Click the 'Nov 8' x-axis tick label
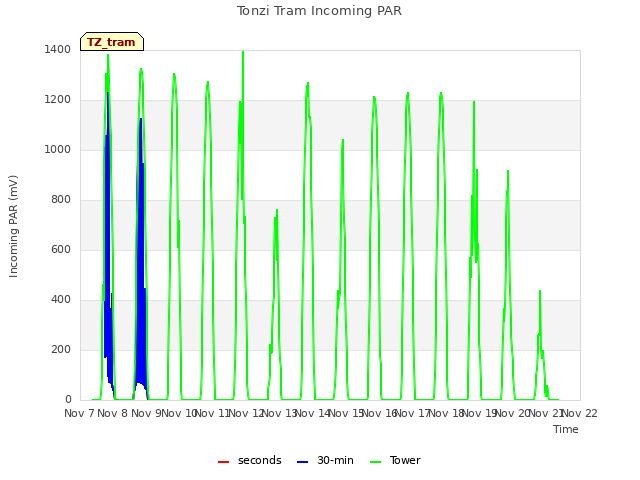Viewport: 640px width, 480px height. [x=113, y=413]
